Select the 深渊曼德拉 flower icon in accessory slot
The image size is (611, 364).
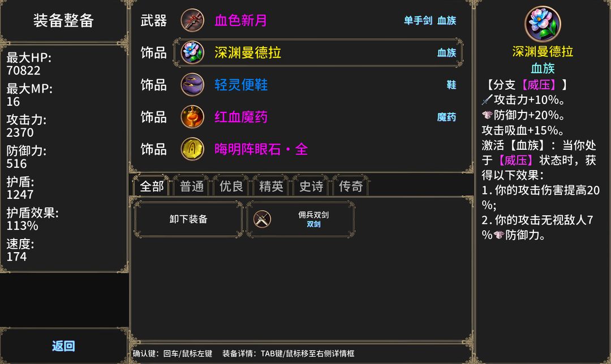click(x=192, y=53)
